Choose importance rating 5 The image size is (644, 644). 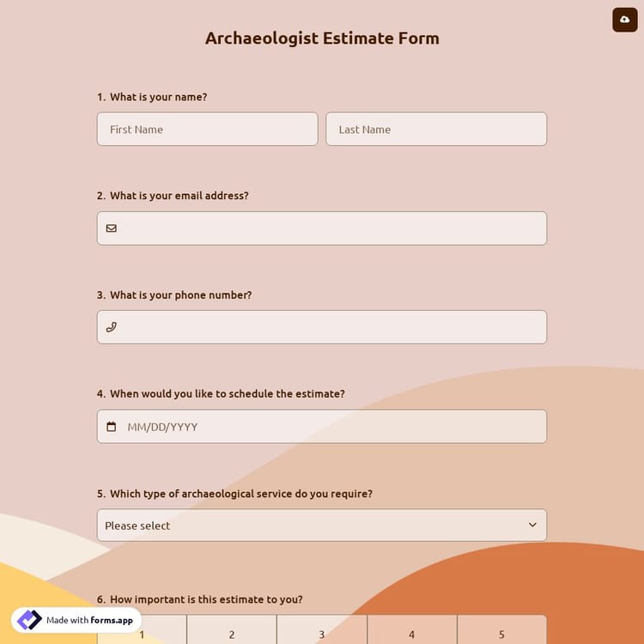point(501,632)
